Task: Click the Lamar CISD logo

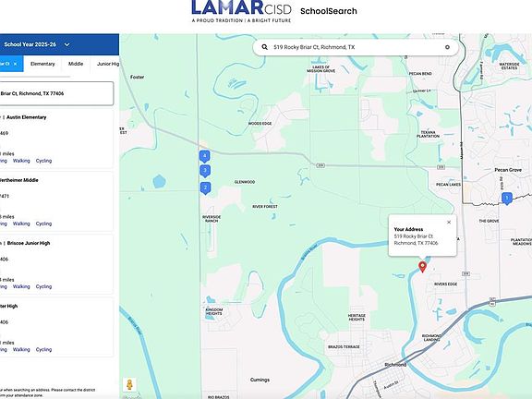Action: tap(241, 12)
